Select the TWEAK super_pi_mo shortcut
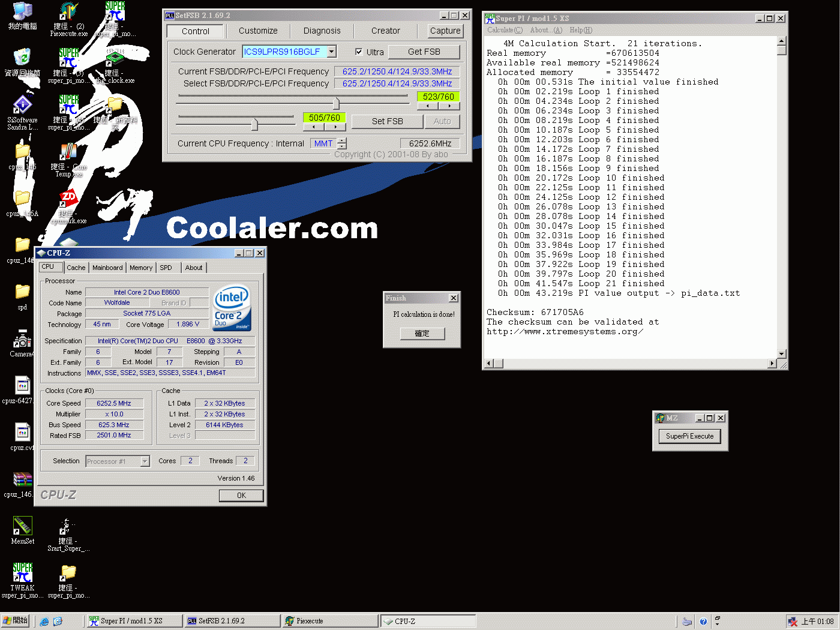Image resolution: width=840 pixels, height=630 pixels. click(x=22, y=580)
